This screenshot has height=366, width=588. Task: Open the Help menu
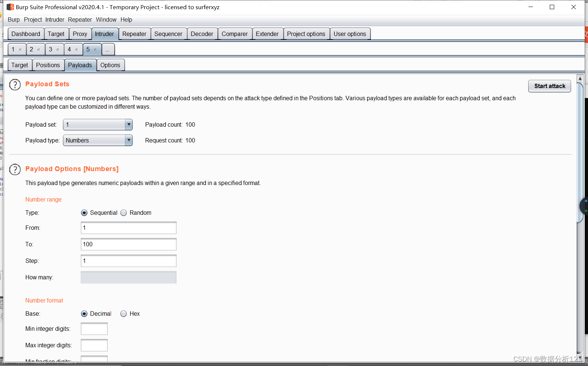(x=126, y=20)
